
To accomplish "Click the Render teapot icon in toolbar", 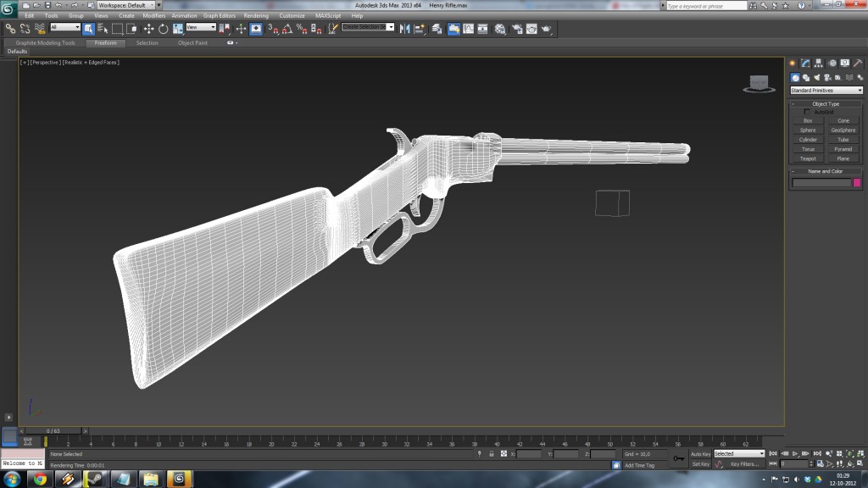I will click(547, 29).
